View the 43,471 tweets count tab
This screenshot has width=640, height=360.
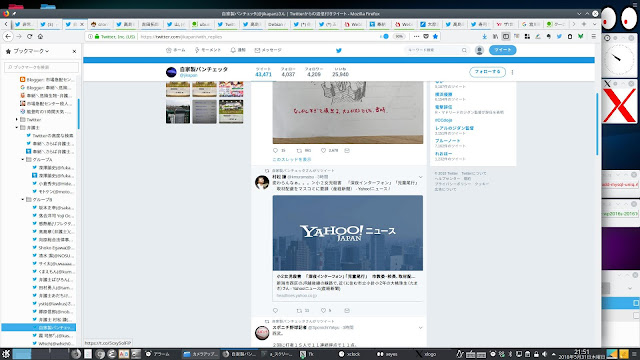[263, 72]
